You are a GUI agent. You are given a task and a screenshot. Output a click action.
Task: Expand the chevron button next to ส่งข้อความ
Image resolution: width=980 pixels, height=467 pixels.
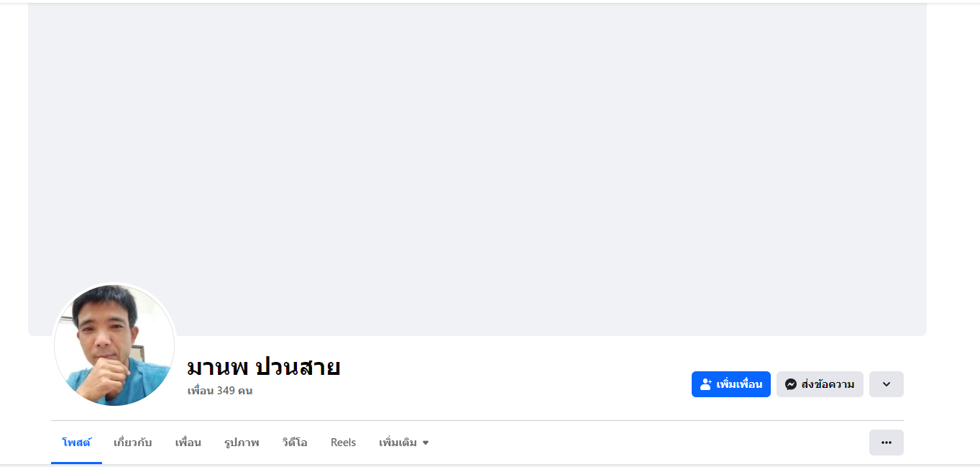(886, 384)
